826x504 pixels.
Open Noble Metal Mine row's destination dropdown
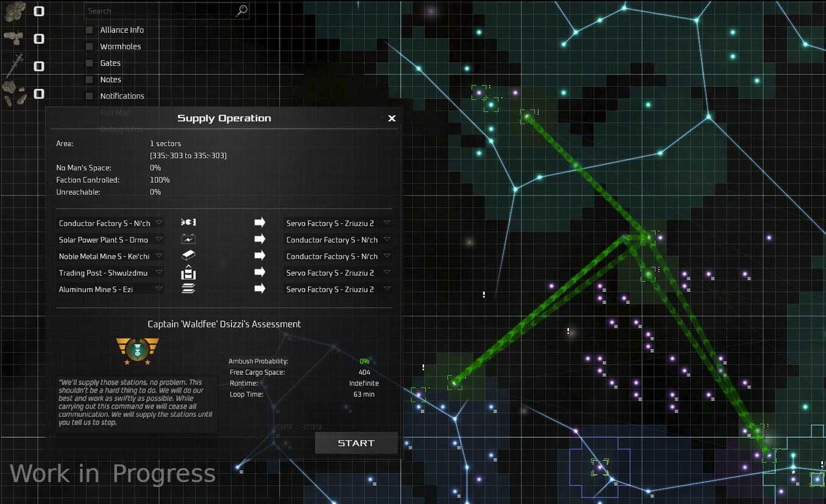click(338, 256)
